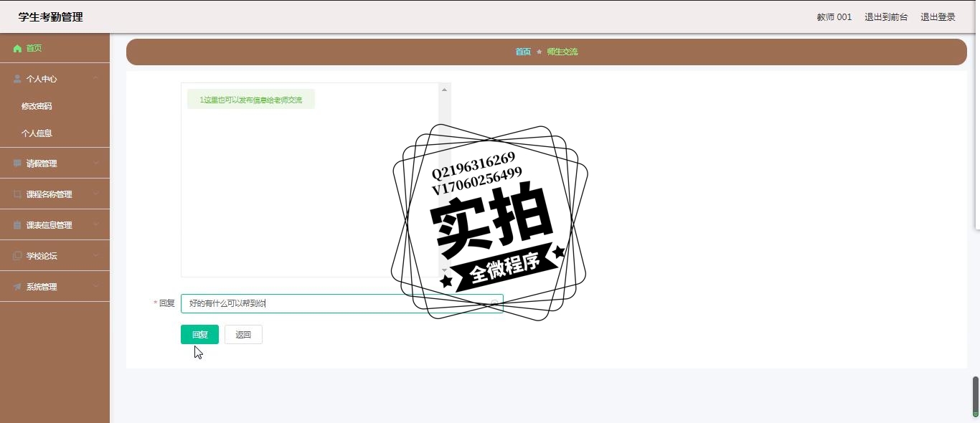Click 师生交流 breadcrumb item

[x=562, y=52]
